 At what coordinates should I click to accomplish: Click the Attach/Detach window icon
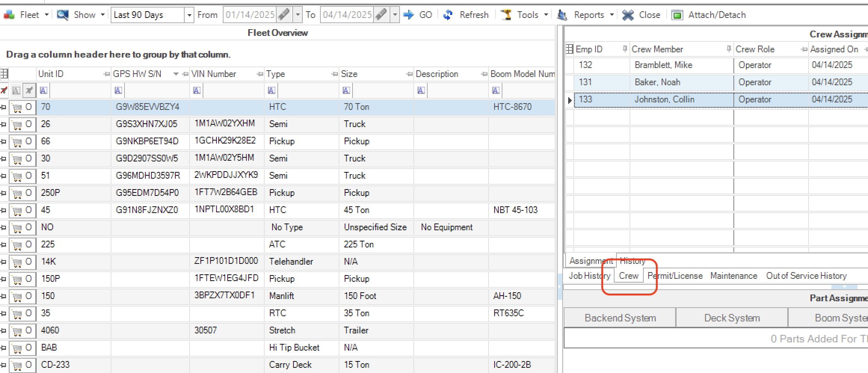[x=677, y=15]
